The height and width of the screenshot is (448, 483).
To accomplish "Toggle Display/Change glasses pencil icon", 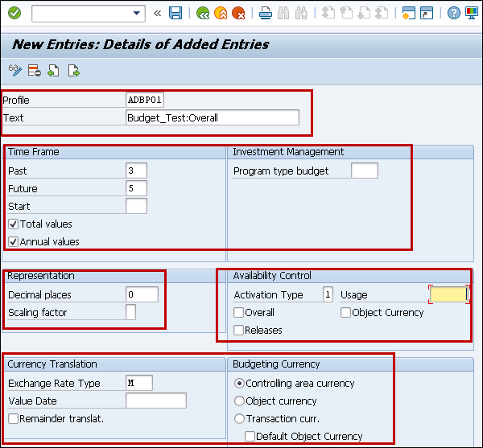I will click(x=14, y=71).
